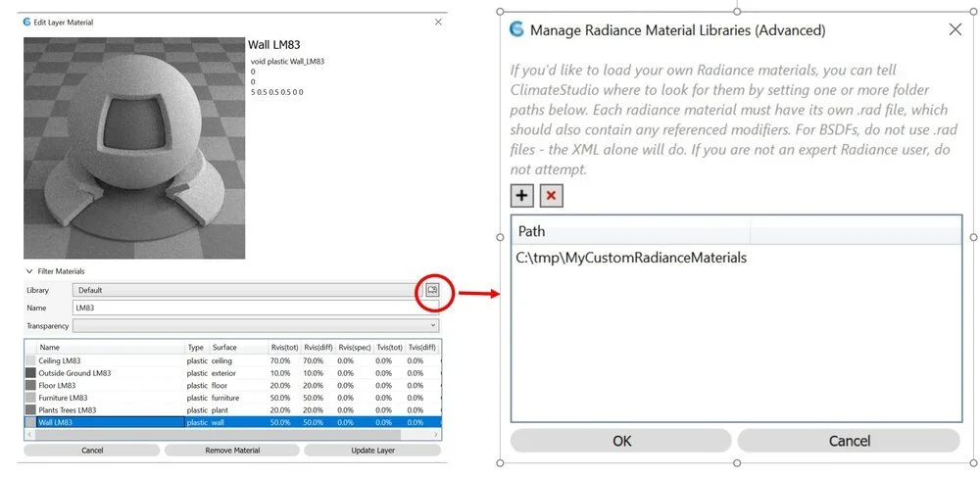Click the plant surface cell
Screen dimensions: 980x477
tap(220, 410)
